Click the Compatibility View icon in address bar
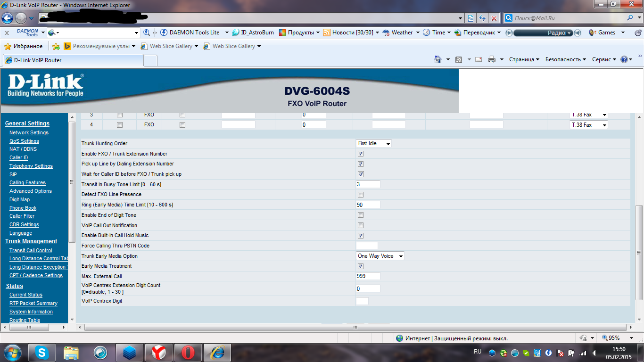This screenshot has width=644, height=362. click(471, 18)
